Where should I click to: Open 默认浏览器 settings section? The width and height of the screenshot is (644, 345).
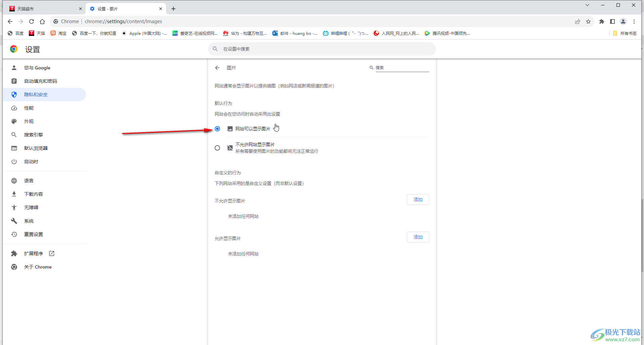[x=44, y=148]
